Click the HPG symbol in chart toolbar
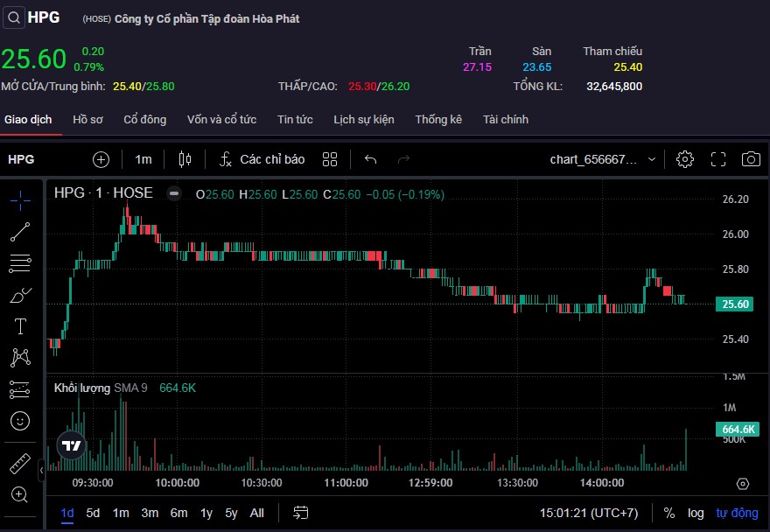The image size is (770, 532). coord(21,159)
